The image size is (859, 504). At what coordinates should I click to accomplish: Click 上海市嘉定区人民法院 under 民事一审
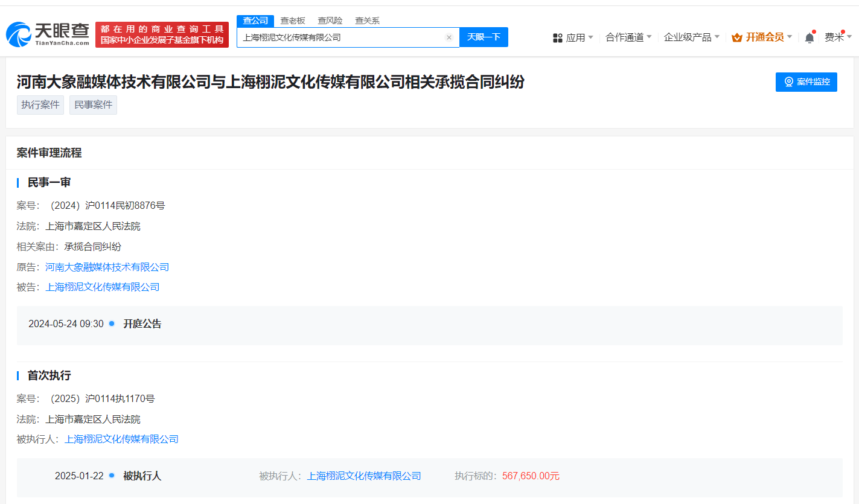93,226
